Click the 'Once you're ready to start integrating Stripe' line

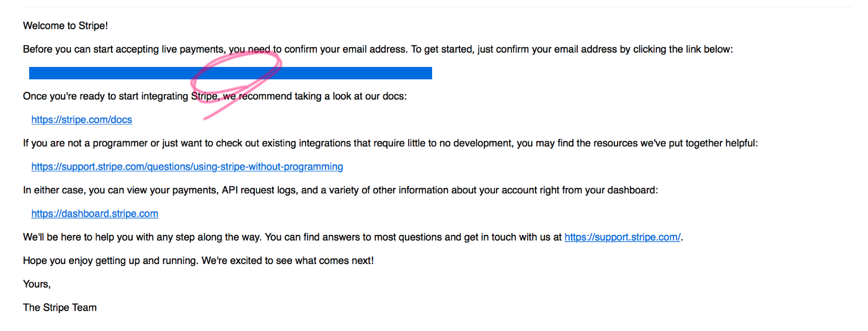click(x=215, y=97)
